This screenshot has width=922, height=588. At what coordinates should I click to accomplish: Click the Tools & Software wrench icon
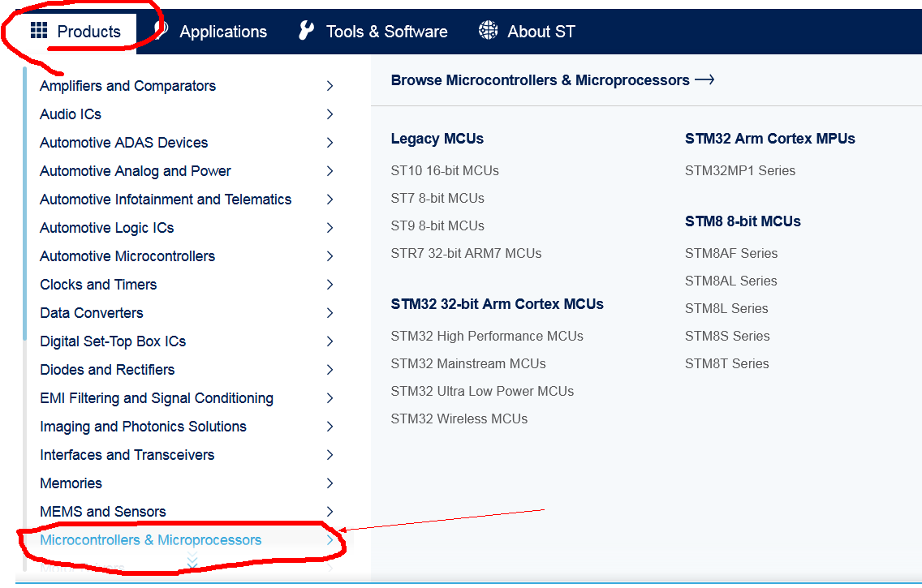[306, 30]
